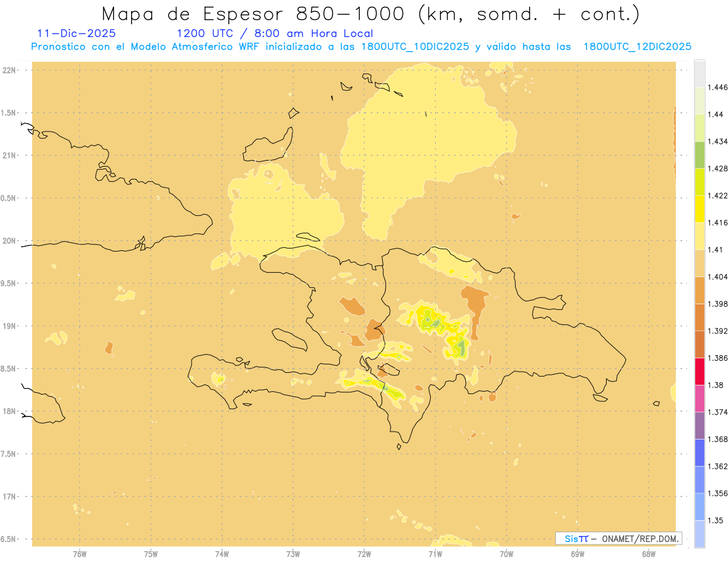Click the legend value '1.422'
Viewport: 728px width, 562px height.
(718, 195)
